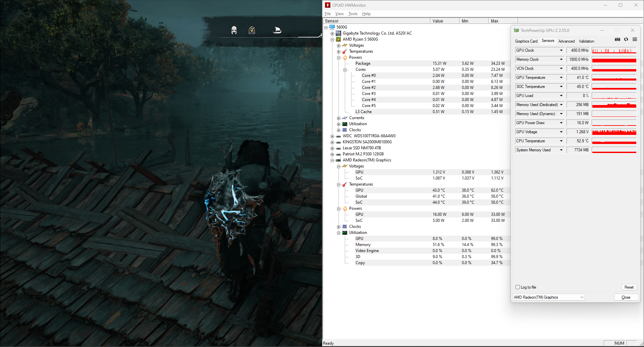The width and height of the screenshot is (644, 347).
Task: Click the Clocks icon under AMD Radeon Graphics
Action: point(345,227)
